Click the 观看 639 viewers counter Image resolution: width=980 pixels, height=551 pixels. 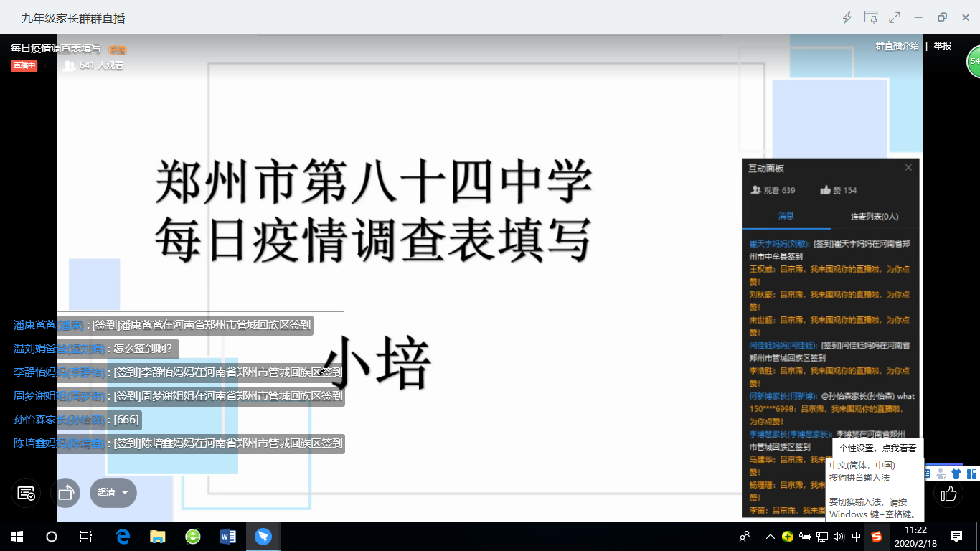pyautogui.click(x=773, y=190)
